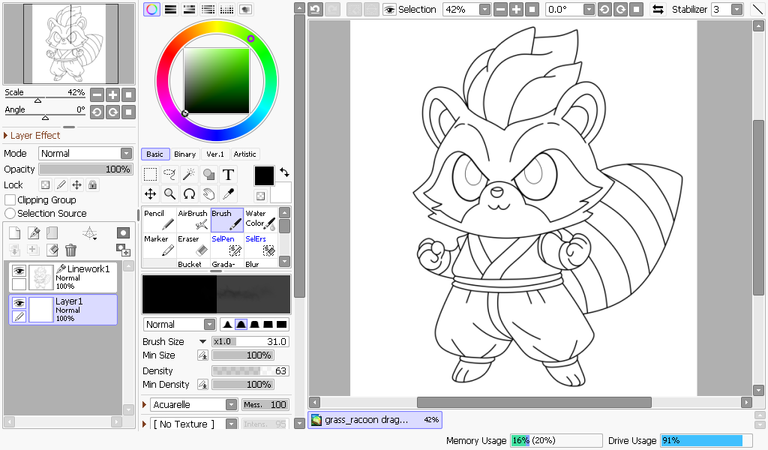Switch to the Artistic tool tab
This screenshot has width=768, height=450.
click(x=245, y=154)
